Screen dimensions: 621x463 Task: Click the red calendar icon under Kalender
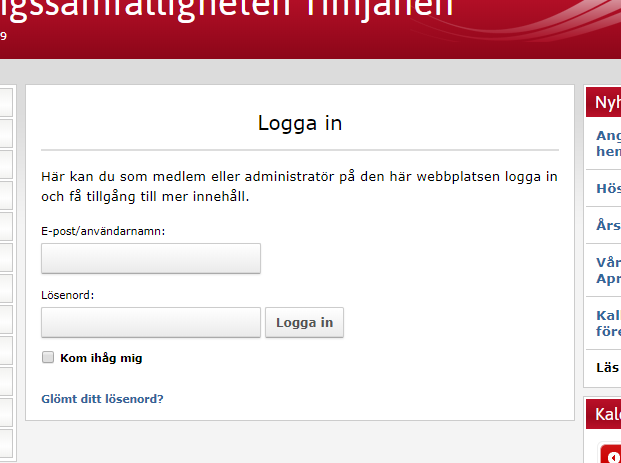(610, 453)
